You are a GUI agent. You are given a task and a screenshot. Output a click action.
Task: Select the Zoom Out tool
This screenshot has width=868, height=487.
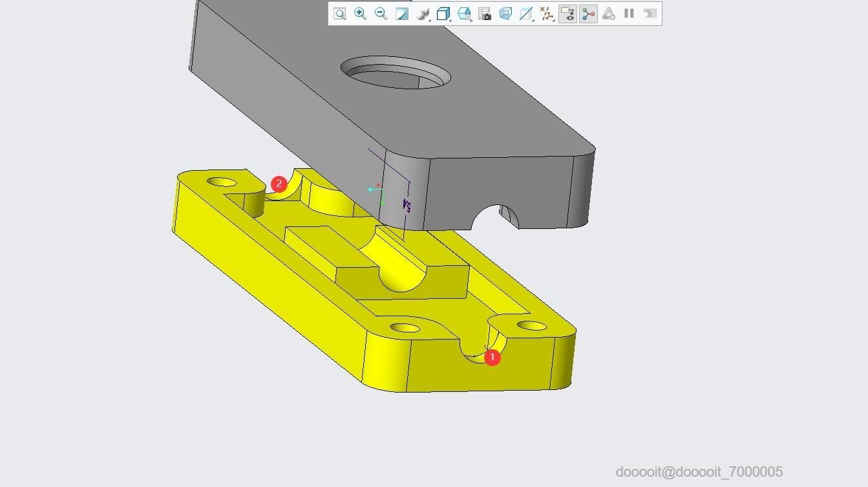click(x=381, y=14)
